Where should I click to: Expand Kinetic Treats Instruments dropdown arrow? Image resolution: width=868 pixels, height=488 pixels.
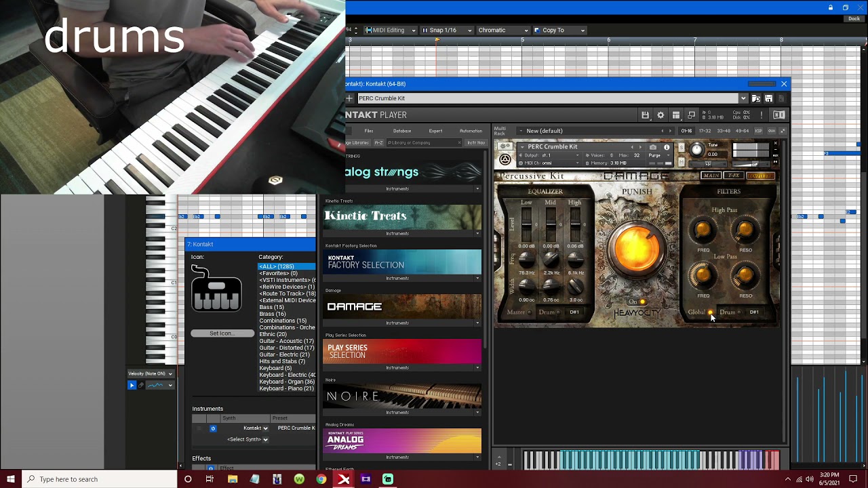coord(477,234)
